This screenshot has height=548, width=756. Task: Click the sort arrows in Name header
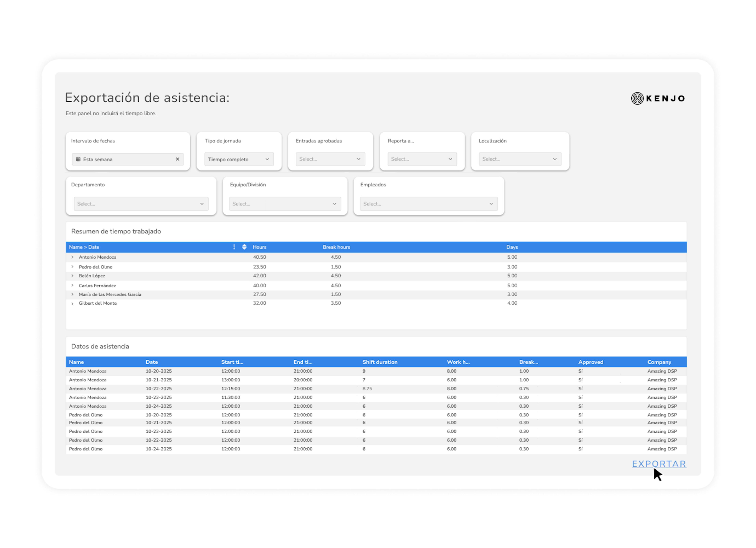[x=244, y=247]
